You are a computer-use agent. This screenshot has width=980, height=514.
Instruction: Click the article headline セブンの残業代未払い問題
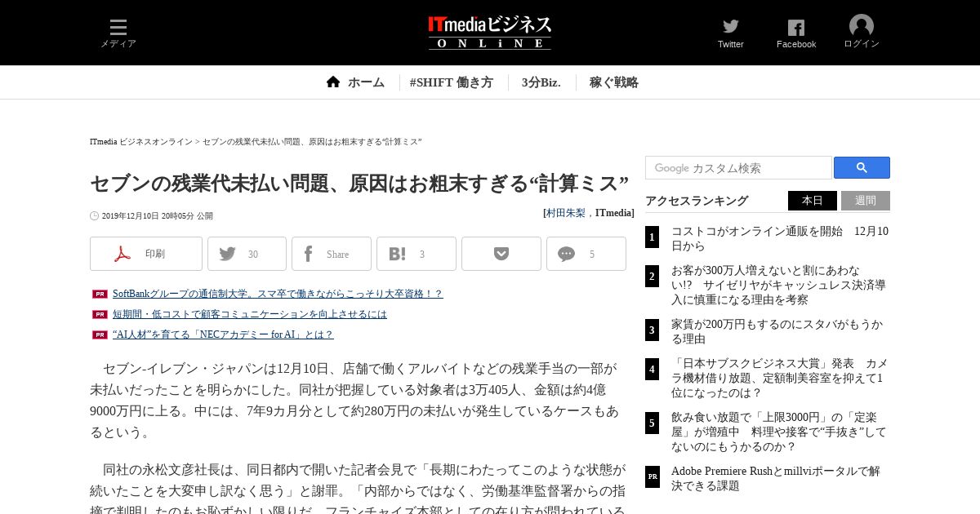click(x=359, y=183)
